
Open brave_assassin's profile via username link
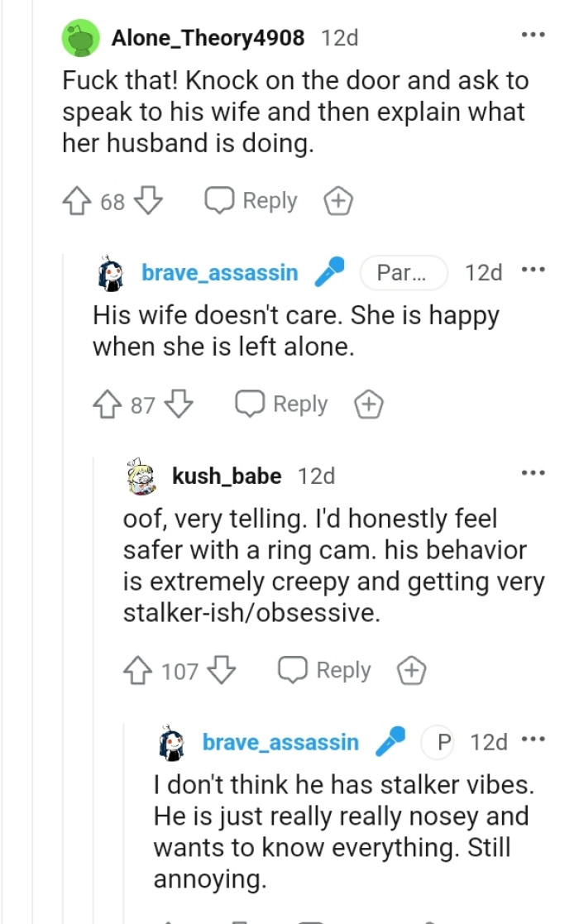point(218,271)
